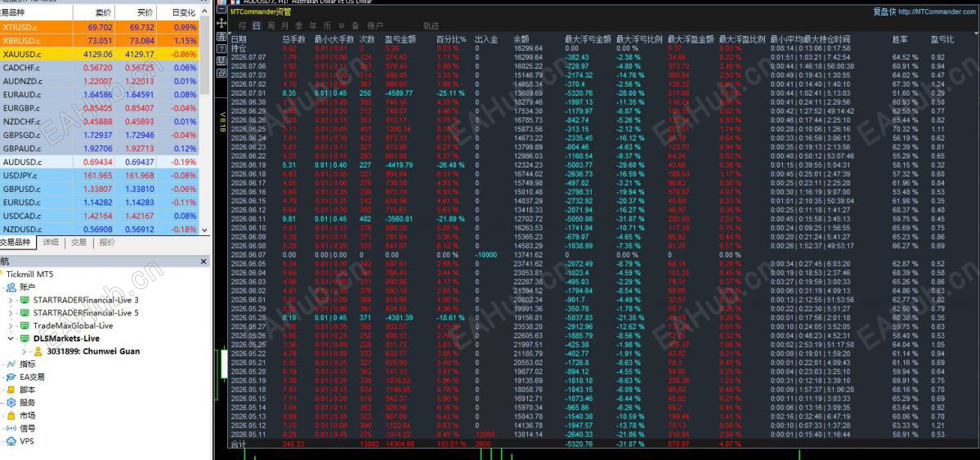
Task: Select XTIUSD.c in Market Watch
Action: [x=100, y=27]
